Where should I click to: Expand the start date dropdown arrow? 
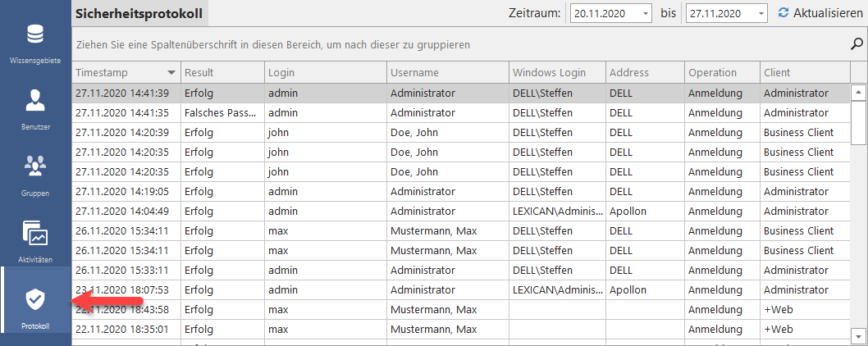click(x=645, y=14)
